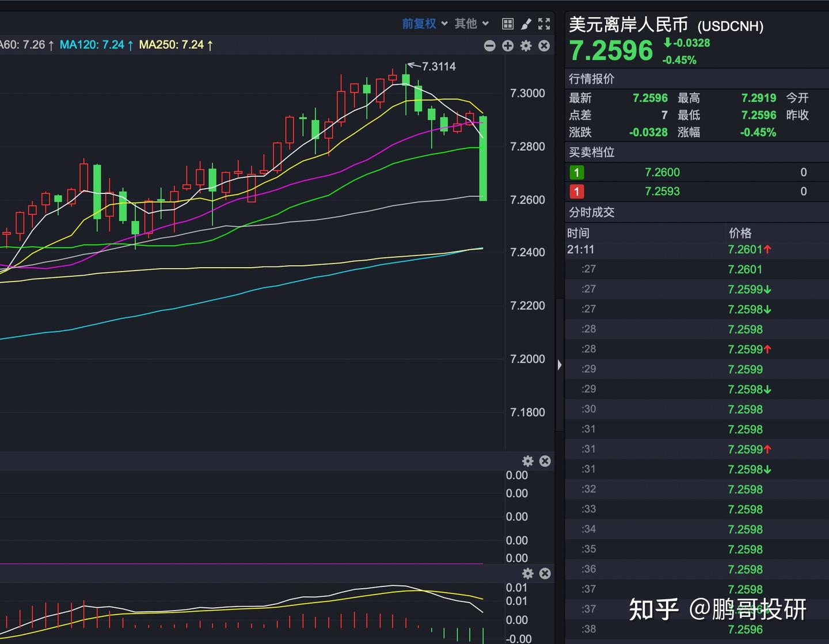Select the :38 trade row 7.2596
This screenshot has height=644, width=829.
[x=697, y=629]
